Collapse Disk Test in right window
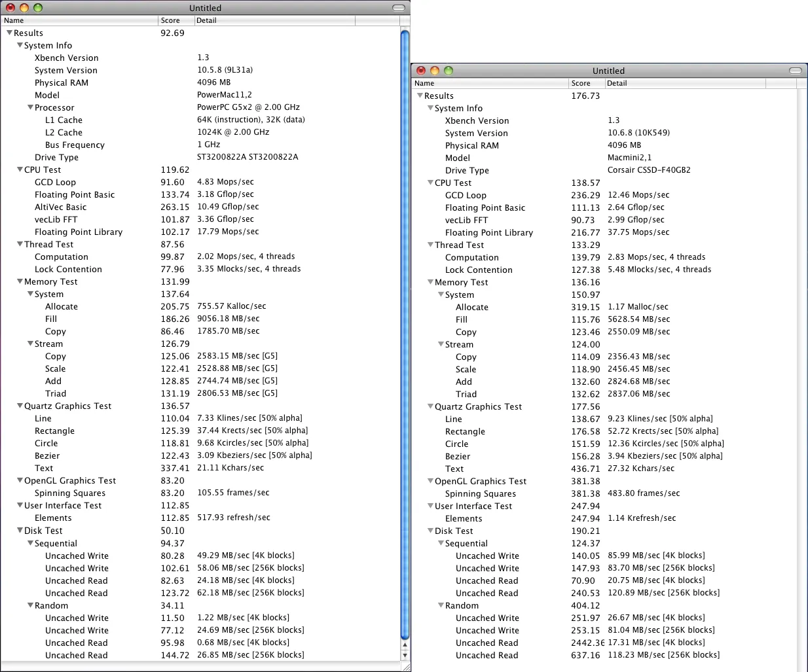 click(430, 531)
